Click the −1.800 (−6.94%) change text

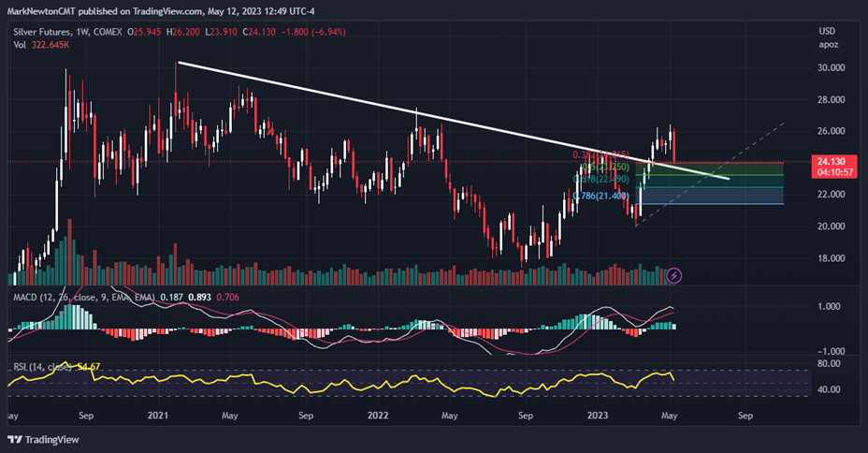click(x=313, y=32)
